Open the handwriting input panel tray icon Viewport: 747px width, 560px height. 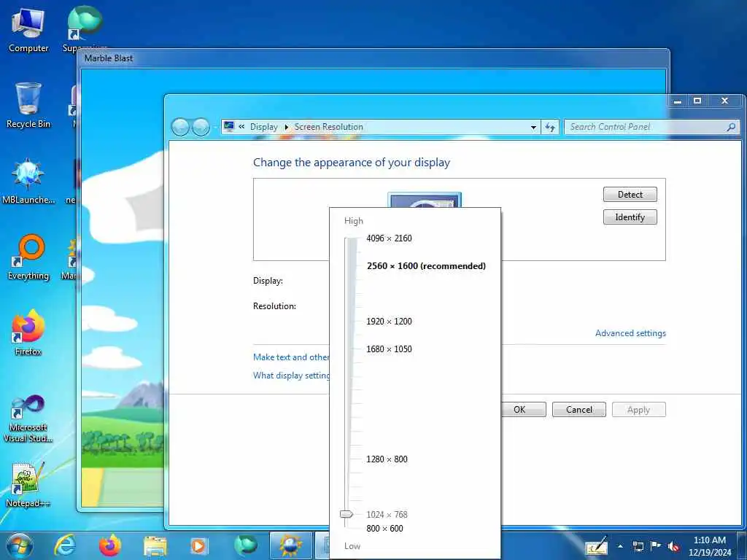click(x=597, y=545)
